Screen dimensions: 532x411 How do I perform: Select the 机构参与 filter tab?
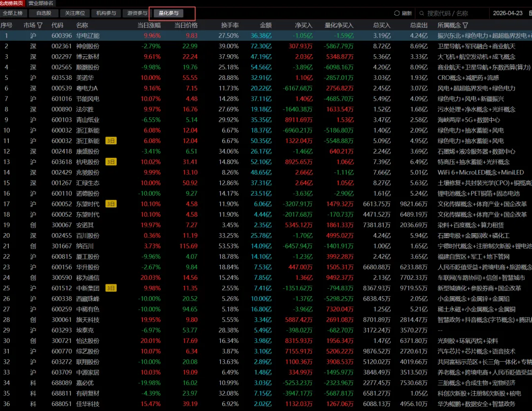coord(106,13)
